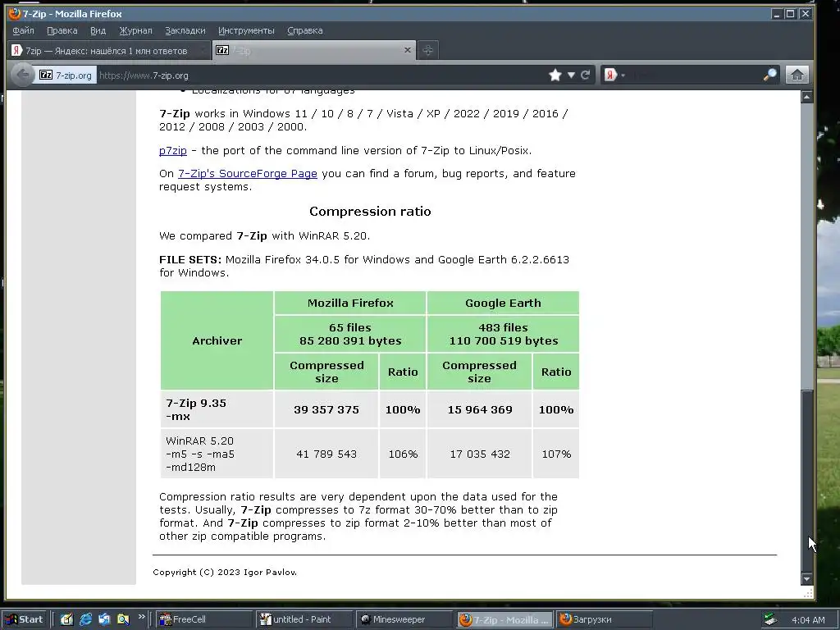Switch to the Yandex 7zip search tab
Image resolution: width=840 pixels, height=630 pixels.
[107, 50]
